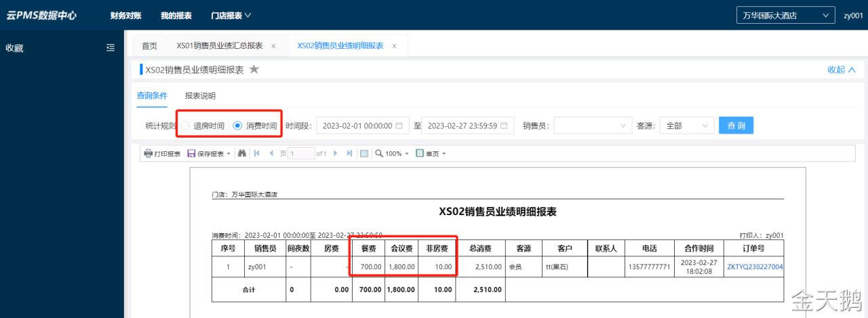Image resolution: width=868 pixels, height=318 pixels.
Task: Click the customer cell tt(黑石)
Action: pyautogui.click(x=564, y=267)
